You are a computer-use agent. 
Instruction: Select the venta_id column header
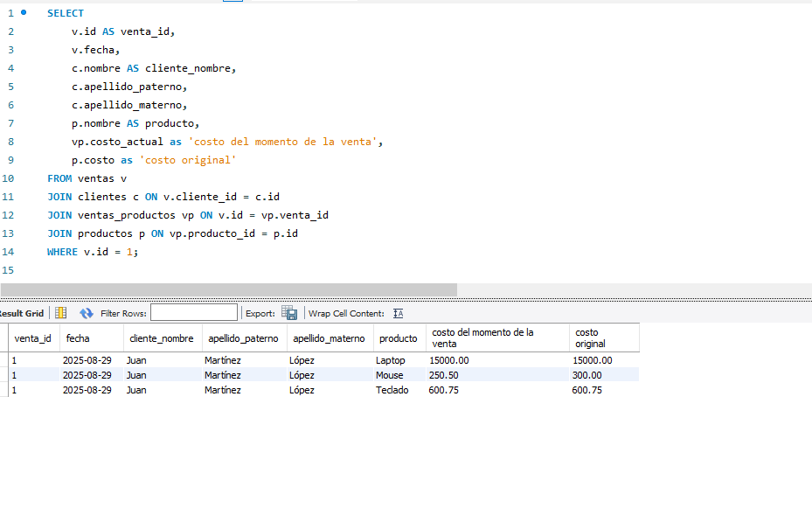(x=32, y=338)
